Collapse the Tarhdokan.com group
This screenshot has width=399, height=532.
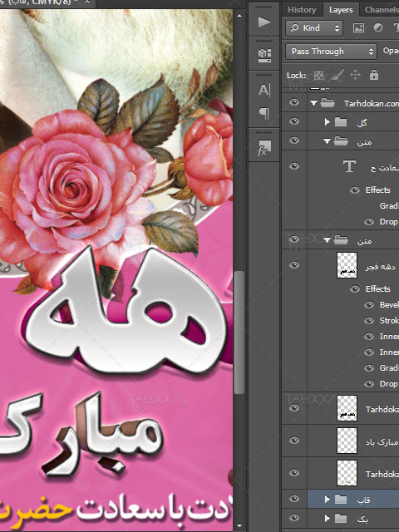coord(314,103)
